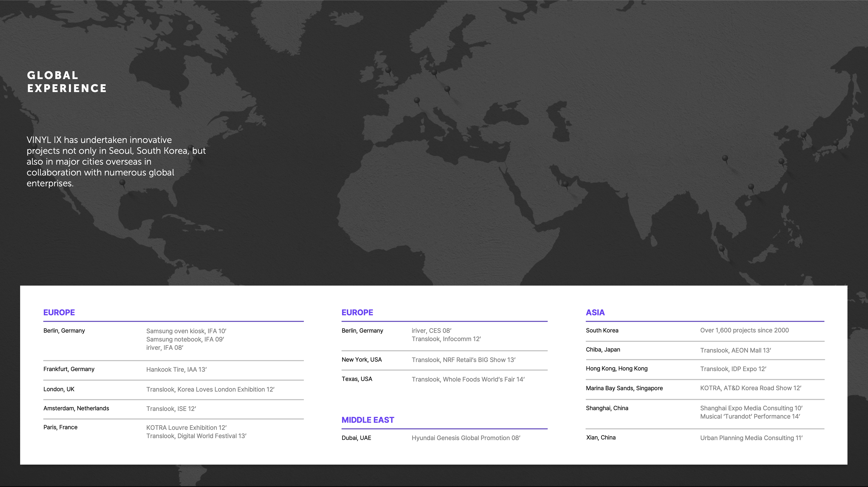The height and width of the screenshot is (487, 868).
Task: Click Over 1,600 projects since 2000 text
Action: (744, 330)
